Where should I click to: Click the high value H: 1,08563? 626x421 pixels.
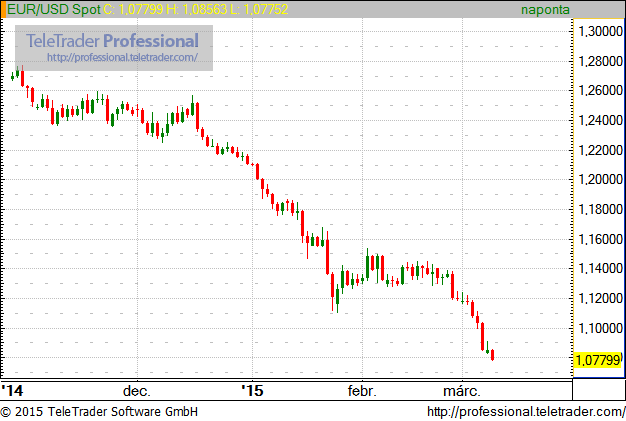click(x=196, y=9)
